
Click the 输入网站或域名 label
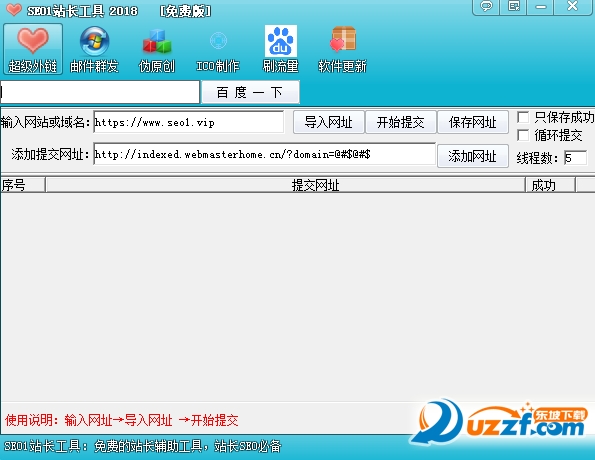point(45,122)
